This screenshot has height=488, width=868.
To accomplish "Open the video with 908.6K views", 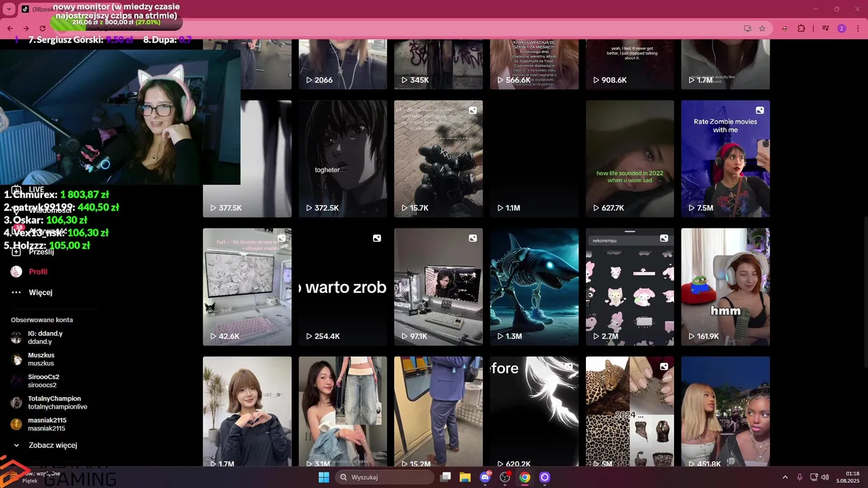I will pyautogui.click(x=630, y=64).
